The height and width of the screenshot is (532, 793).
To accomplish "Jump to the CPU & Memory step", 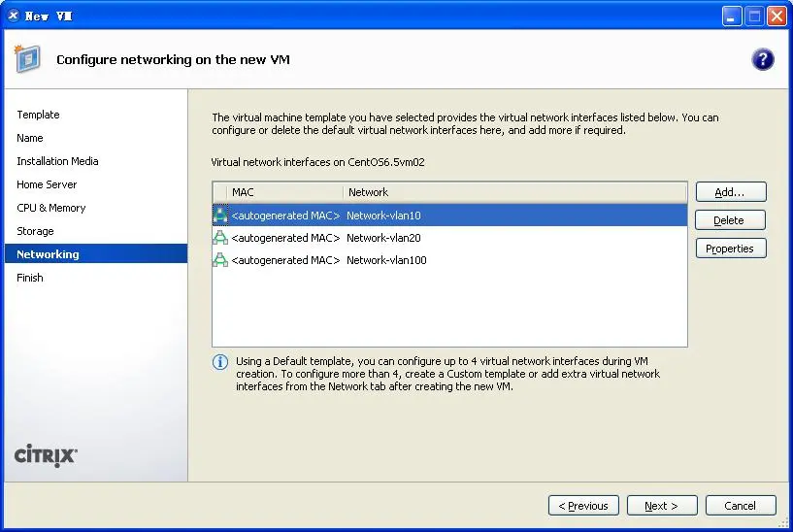I will [50, 208].
